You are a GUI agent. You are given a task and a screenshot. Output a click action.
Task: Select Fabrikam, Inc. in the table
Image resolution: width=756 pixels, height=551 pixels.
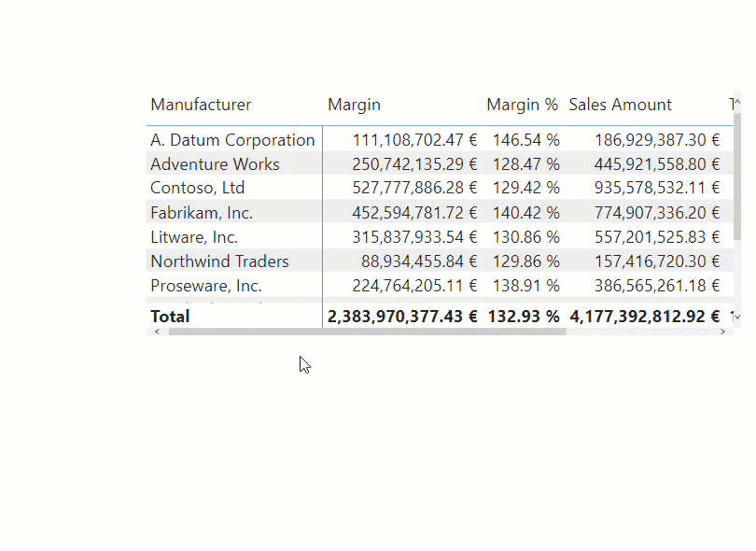pyautogui.click(x=202, y=213)
